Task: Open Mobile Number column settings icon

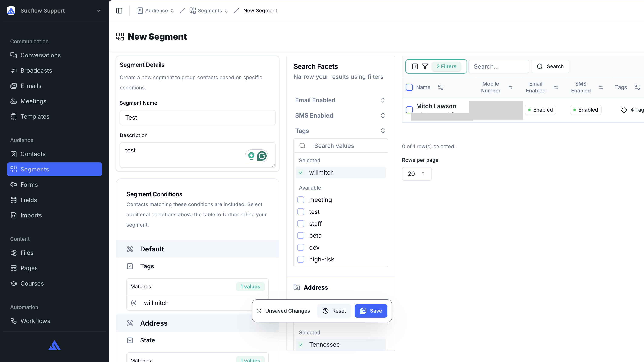Action: (511, 87)
